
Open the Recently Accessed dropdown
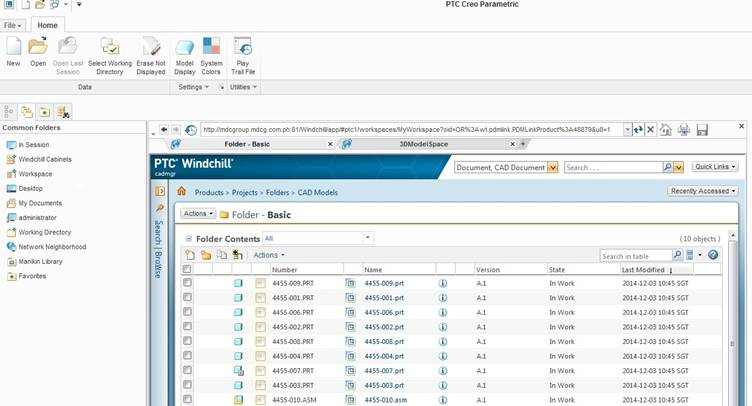pyautogui.click(x=703, y=191)
